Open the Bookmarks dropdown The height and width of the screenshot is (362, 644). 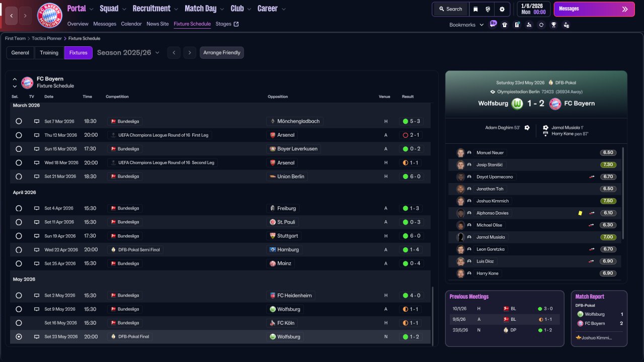[x=466, y=25]
